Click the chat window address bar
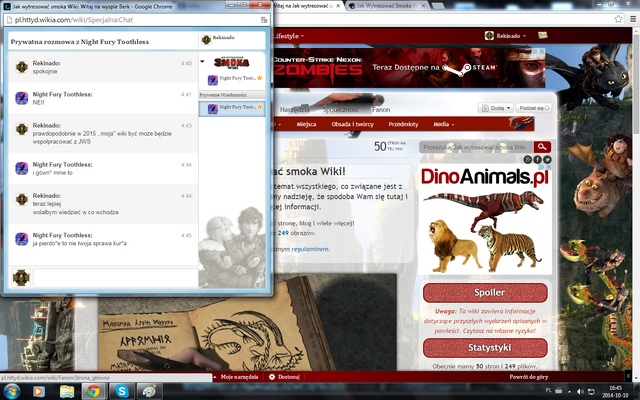The width and height of the screenshot is (640, 400). click(x=136, y=20)
